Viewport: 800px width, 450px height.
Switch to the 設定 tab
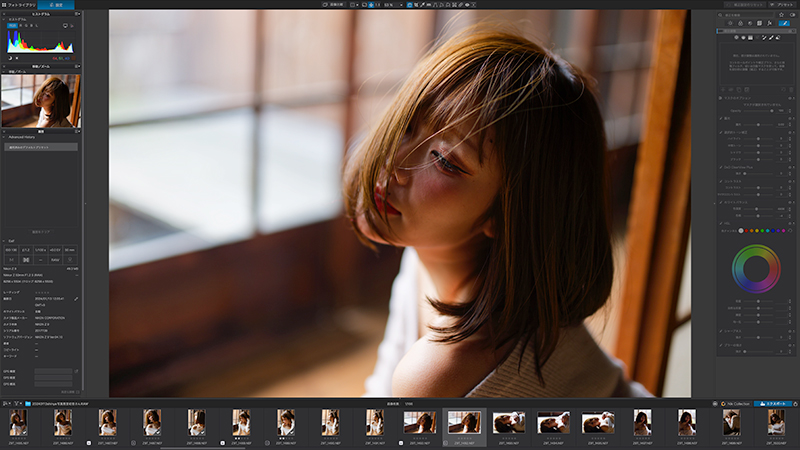click(57, 5)
